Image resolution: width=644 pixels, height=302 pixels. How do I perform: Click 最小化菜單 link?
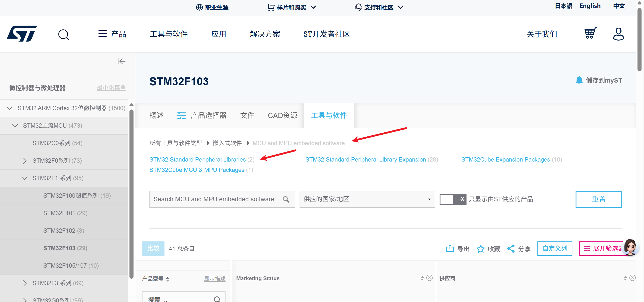pos(111,88)
